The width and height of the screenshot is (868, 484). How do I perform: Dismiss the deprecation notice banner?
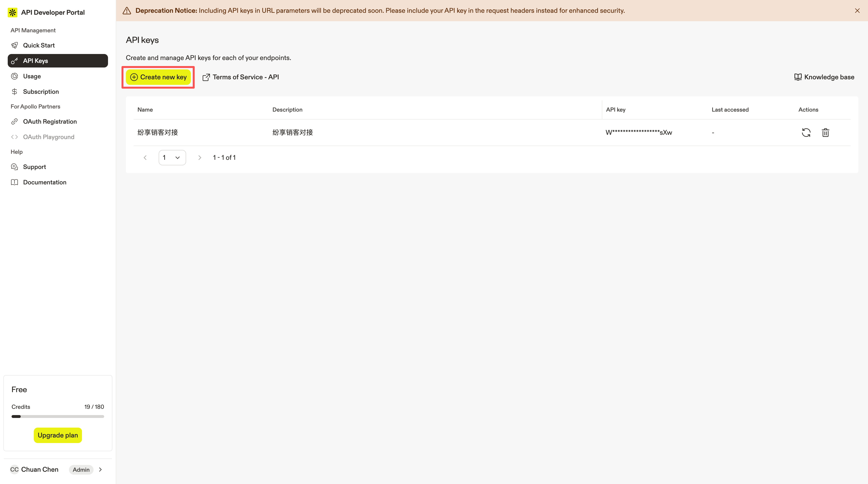pyautogui.click(x=857, y=10)
